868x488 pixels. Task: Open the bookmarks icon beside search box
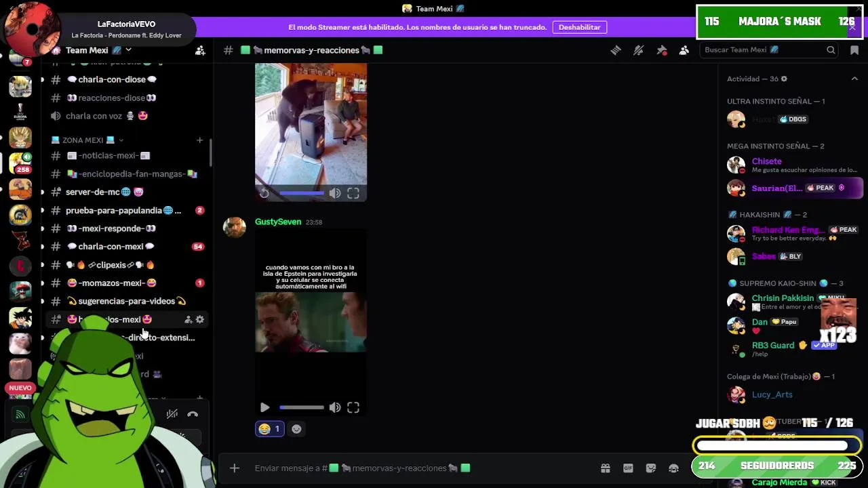click(x=854, y=50)
